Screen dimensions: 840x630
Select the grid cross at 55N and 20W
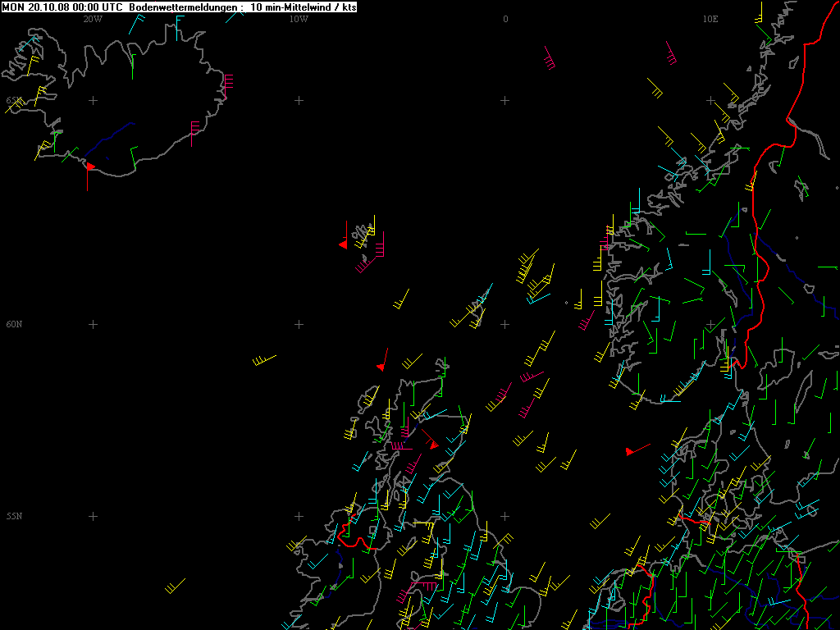[x=94, y=516]
